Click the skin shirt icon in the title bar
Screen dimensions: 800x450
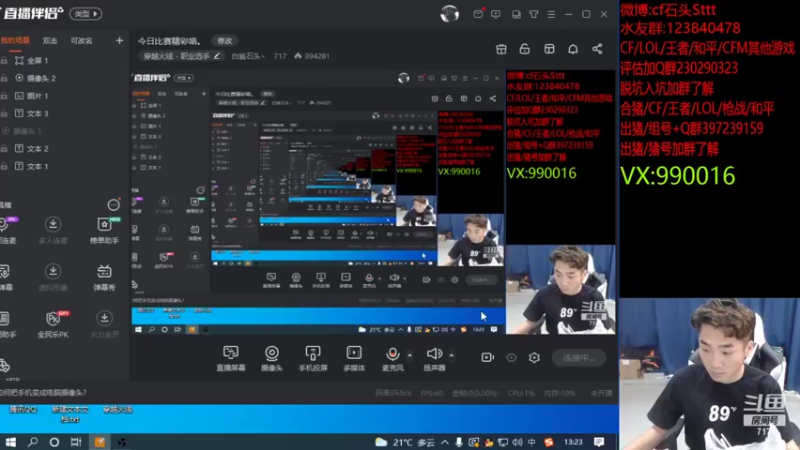click(534, 14)
